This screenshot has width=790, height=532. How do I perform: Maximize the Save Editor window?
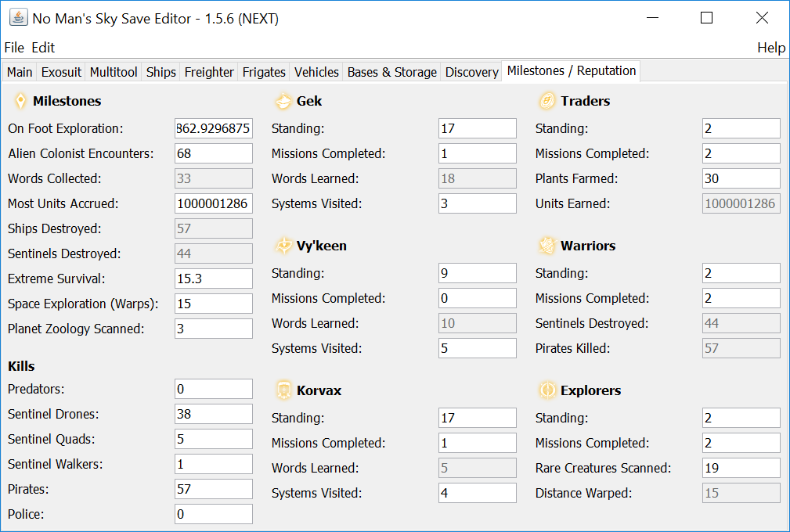pyautogui.click(x=707, y=18)
